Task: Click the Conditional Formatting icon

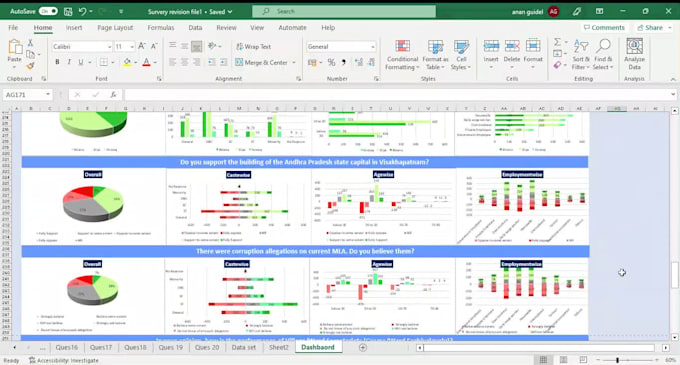Action: coord(402,47)
